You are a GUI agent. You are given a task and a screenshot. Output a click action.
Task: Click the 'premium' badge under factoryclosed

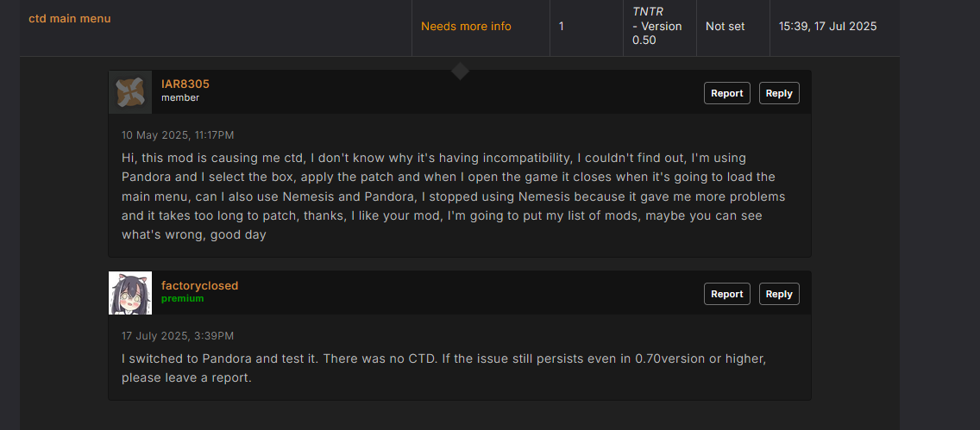[x=182, y=298]
